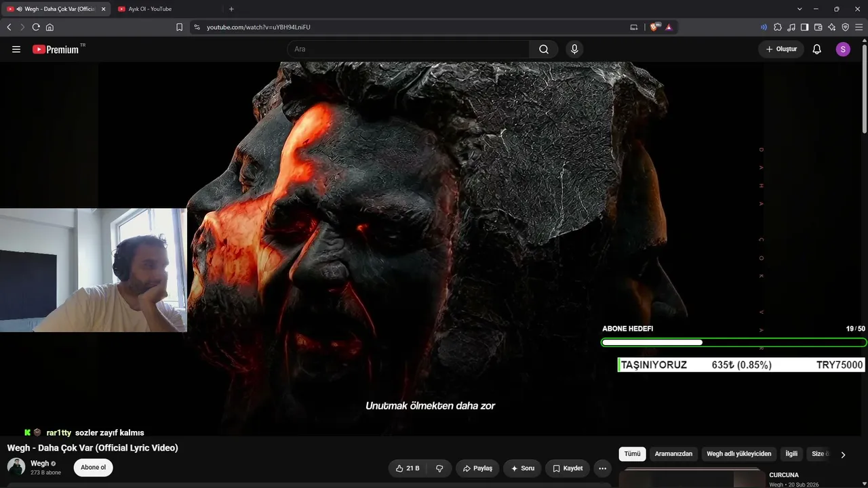Open the Brave Shields lion icon

pyautogui.click(x=654, y=27)
